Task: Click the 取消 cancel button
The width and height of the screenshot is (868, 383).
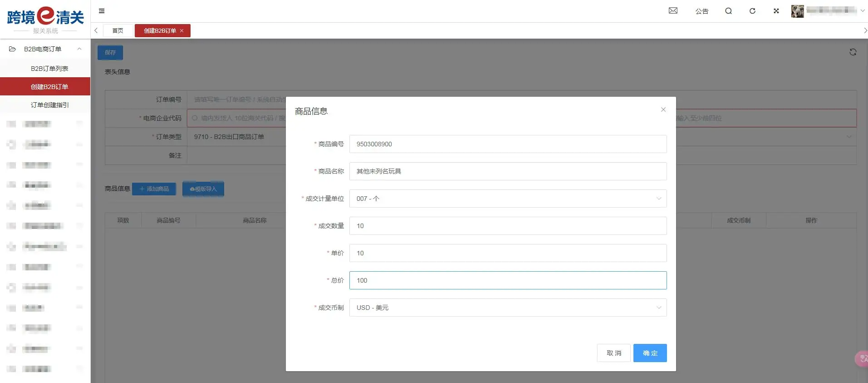Action: (x=613, y=353)
